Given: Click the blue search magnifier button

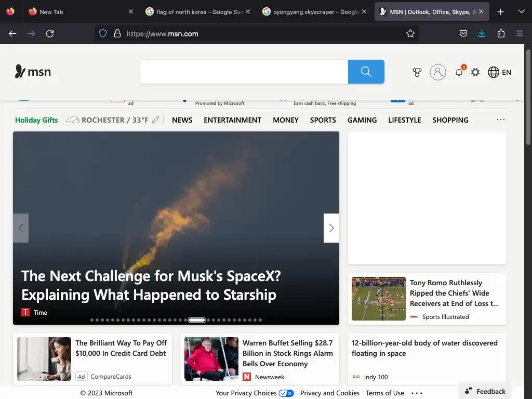Looking at the screenshot, I should pyautogui.click(x=366, y=72).
